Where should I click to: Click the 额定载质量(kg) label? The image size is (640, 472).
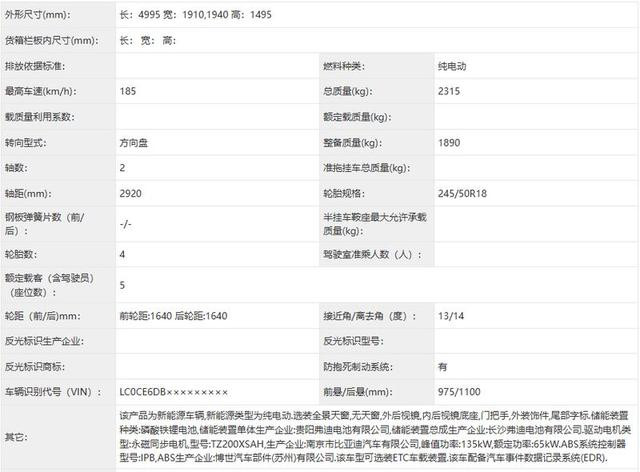point(357,117)
